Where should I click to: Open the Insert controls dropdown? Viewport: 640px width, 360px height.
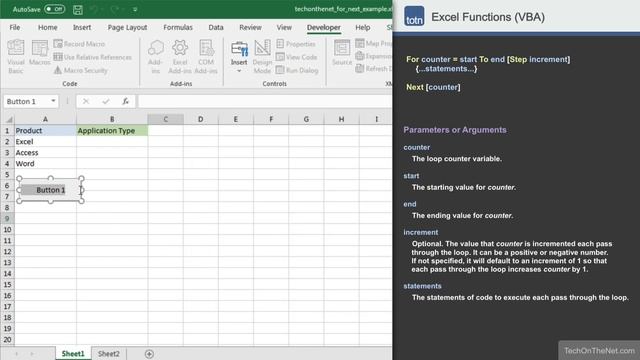pos(239,56)
